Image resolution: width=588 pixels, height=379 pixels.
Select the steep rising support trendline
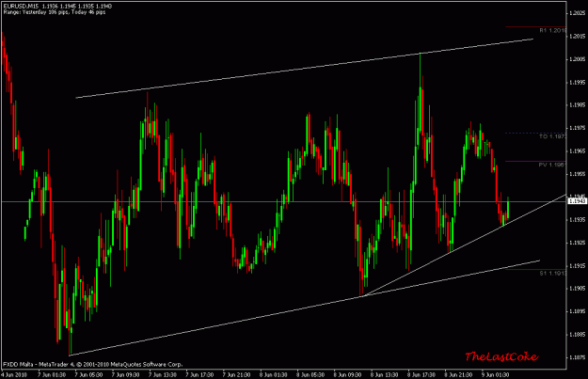465,245
